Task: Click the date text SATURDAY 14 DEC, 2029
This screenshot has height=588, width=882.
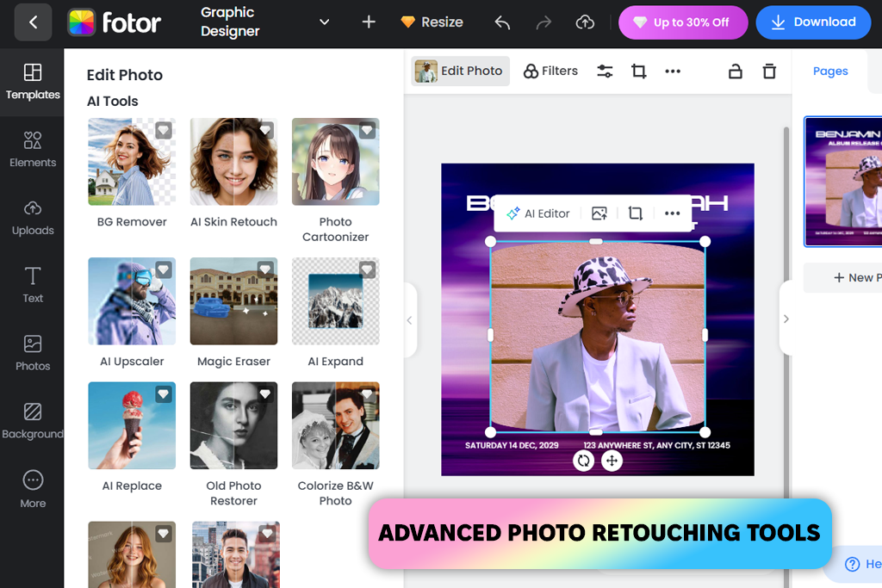Action: coord(512,445)
